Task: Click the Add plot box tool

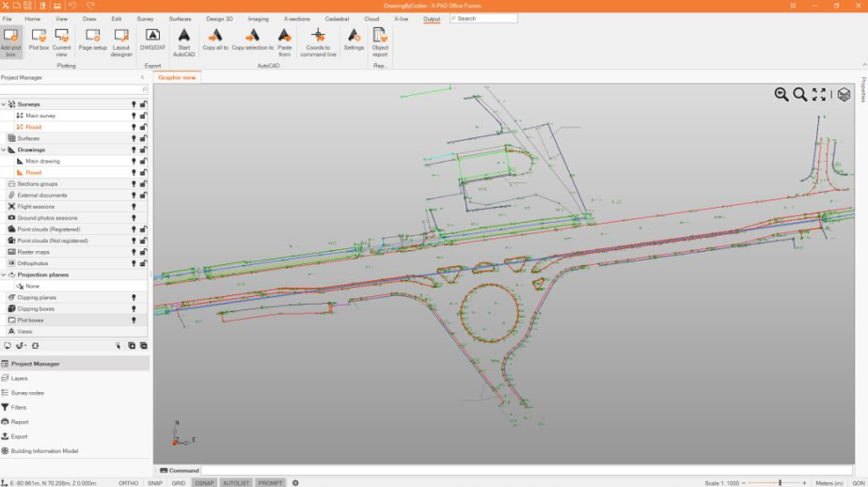Action: (x=11, y=41)
